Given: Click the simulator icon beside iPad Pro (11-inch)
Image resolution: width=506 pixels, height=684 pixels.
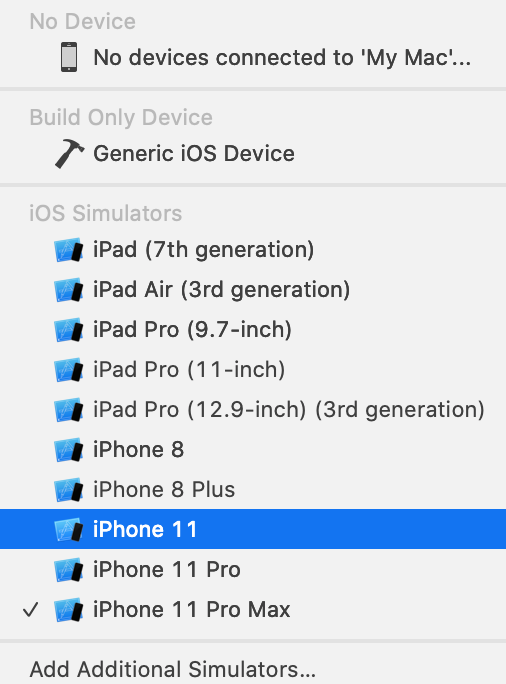Looking at the screenshot, I should [x=68, y=370].
